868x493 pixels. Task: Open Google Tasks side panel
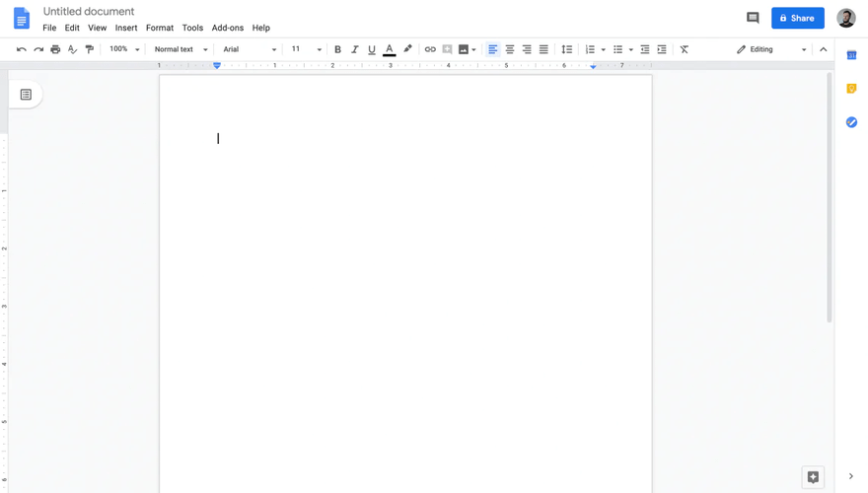pos(851,122)
